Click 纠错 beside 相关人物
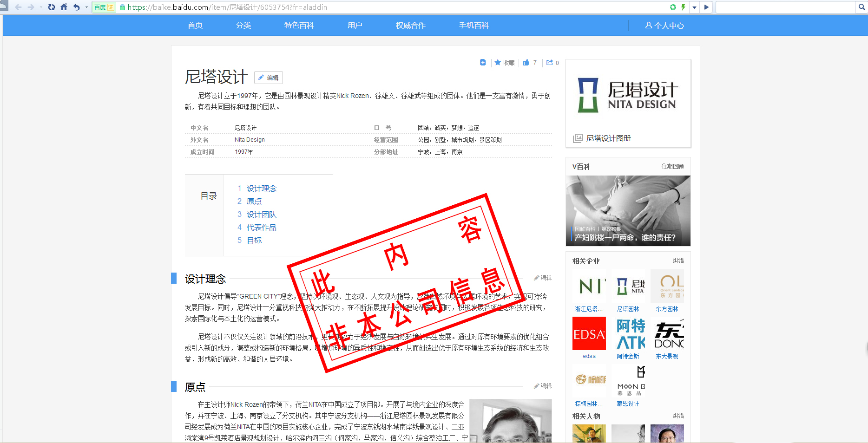This screenshot has width=868, height=443. click(x=678, y=416)
